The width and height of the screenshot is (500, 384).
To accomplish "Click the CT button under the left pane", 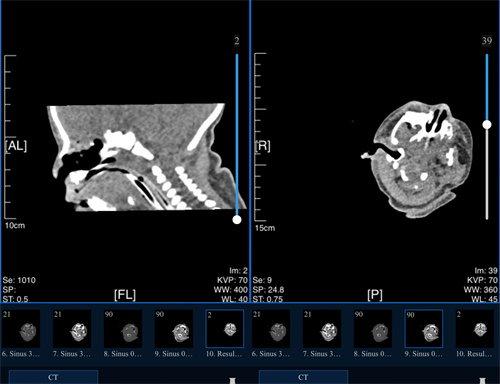I will (53, 377).
